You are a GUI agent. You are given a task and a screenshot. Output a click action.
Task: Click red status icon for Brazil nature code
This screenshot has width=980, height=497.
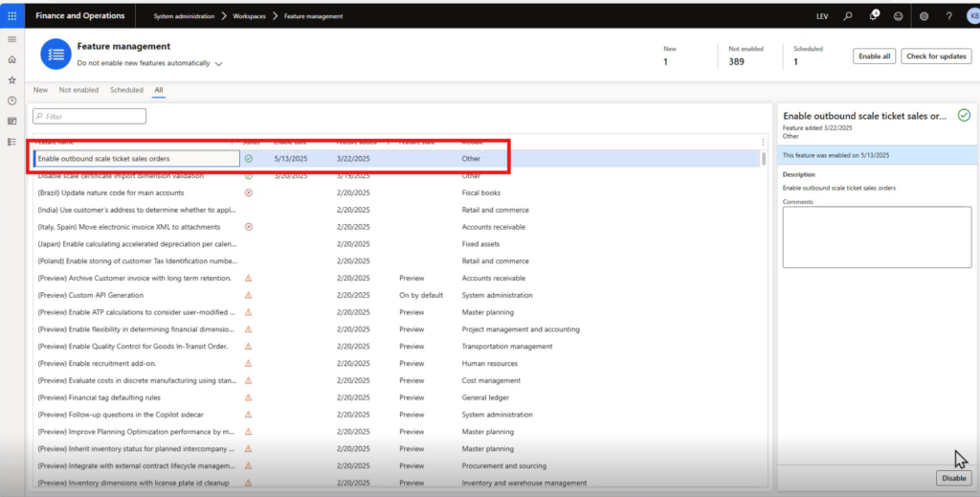(x=248, y=192)
